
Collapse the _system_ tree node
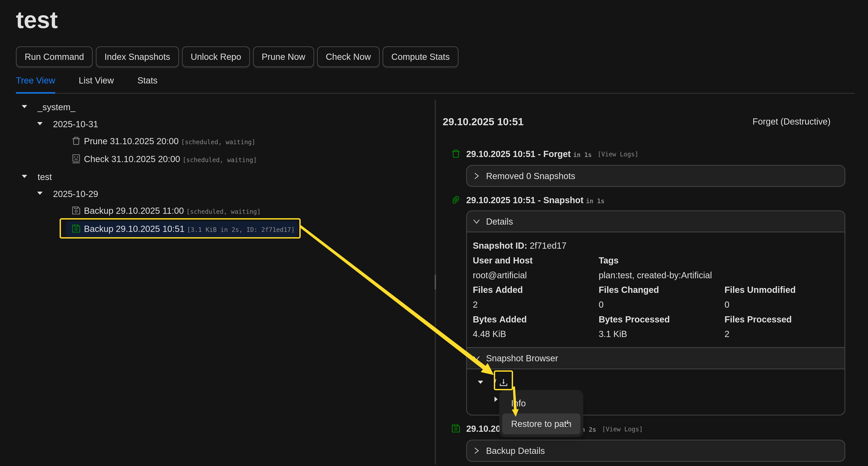pos(24,107)
